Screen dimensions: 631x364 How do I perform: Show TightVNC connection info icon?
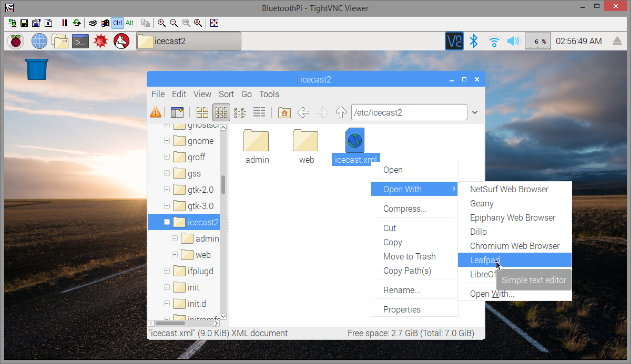click(48, 23)
